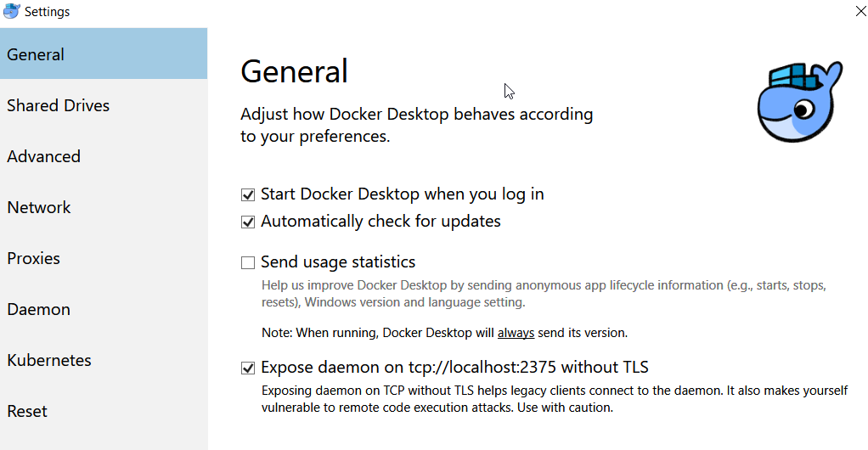Click the underlined "always" link
The height and width of the screenshot is (450, 868).
[516, 333]
